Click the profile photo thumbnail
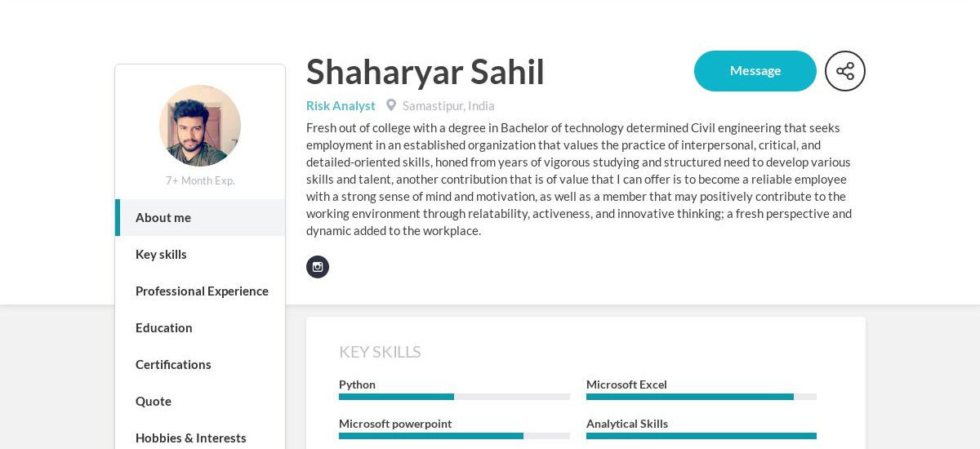 pos(200,126)
